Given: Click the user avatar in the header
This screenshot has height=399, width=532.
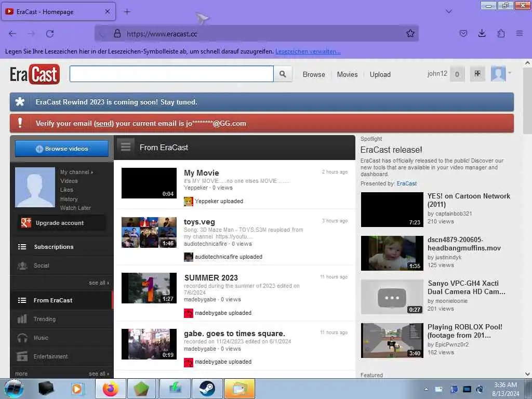Looking at the screenshot, I should (498, 74).
